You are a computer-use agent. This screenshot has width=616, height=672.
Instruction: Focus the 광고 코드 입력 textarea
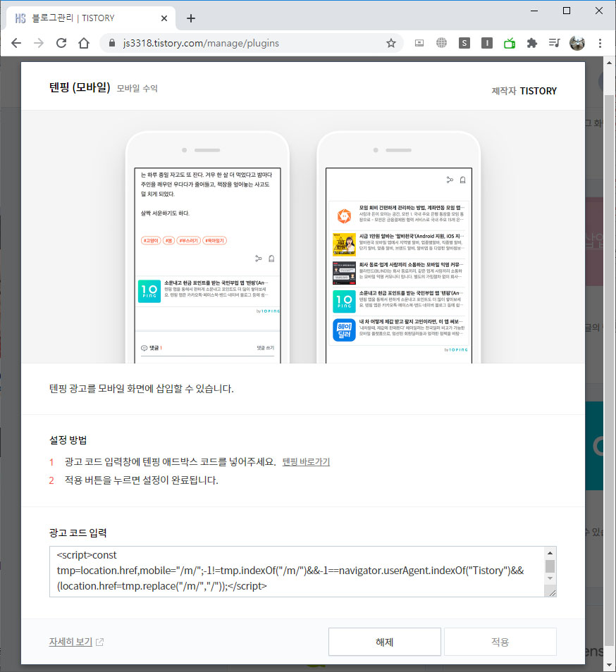297,571
